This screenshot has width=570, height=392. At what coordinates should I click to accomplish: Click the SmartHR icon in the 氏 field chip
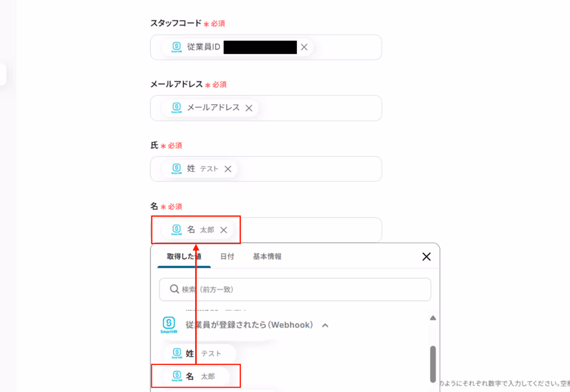pos(177,169)
